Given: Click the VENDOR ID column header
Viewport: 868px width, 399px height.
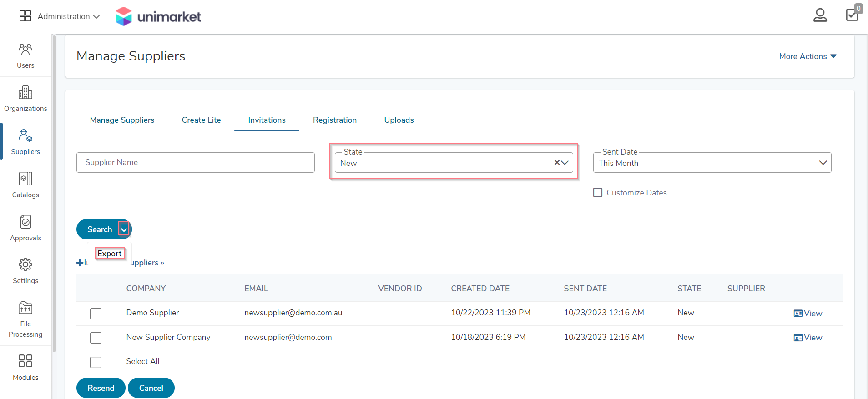Looking at the screenshot, I should click(x=400, y=289).
